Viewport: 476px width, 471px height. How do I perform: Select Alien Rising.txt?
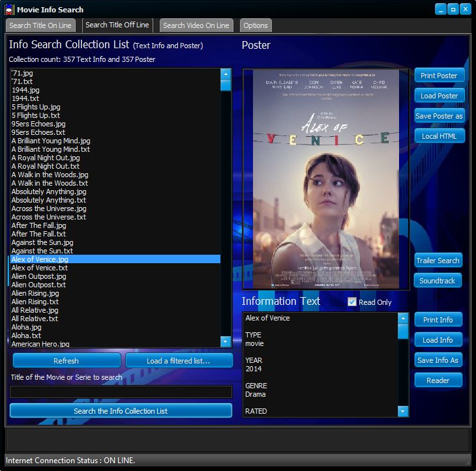click(x=115, y=302)
